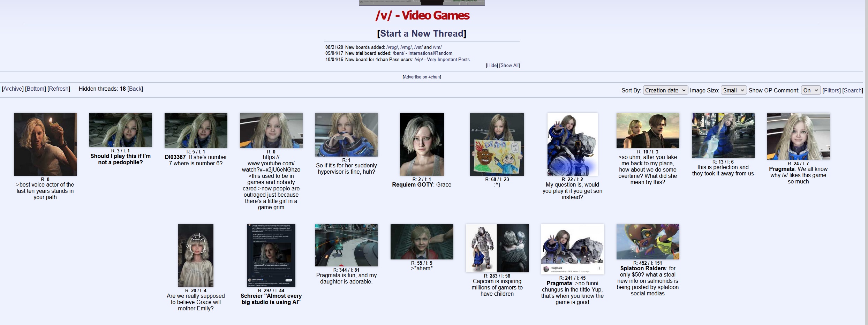
Task: Click the '05/04/17' news date
Action: (334, 53)
